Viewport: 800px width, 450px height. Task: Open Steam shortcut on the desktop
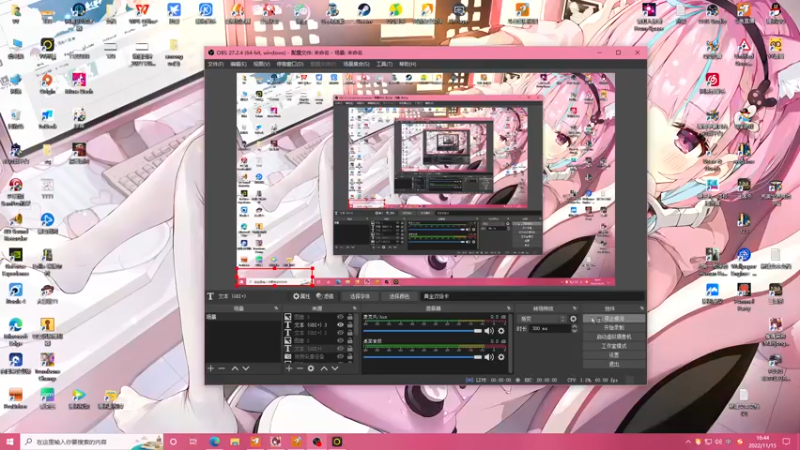(x=364, y=14)
